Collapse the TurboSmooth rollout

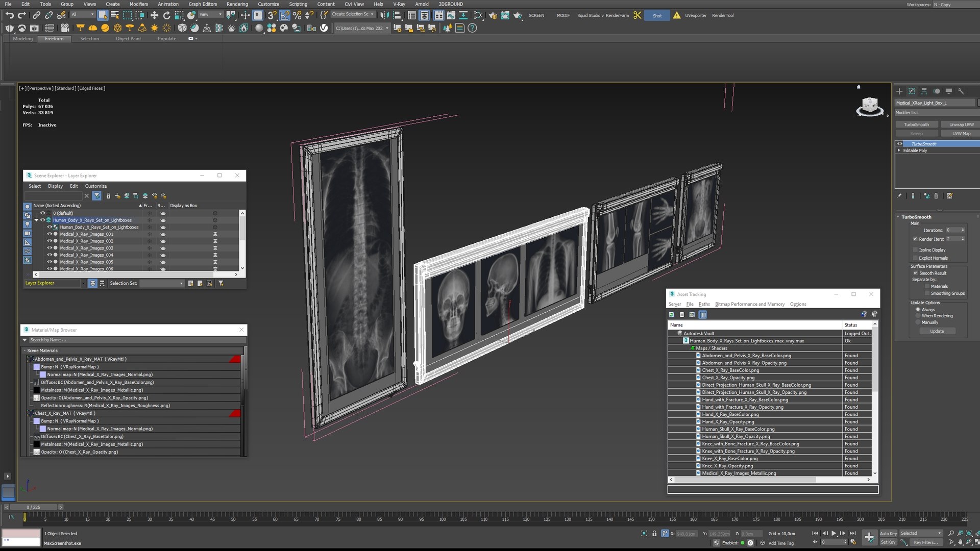click(x=898, y=217)
